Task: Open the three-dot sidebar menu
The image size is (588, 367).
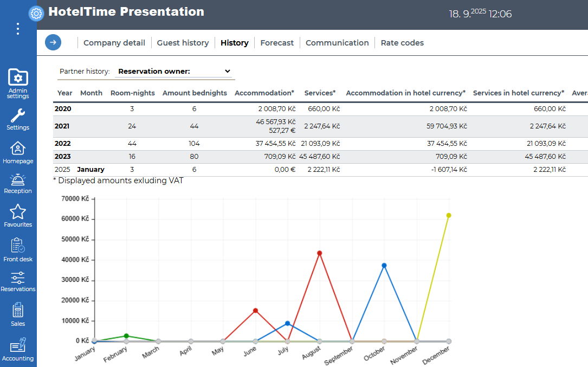Action: coord(18,29)
